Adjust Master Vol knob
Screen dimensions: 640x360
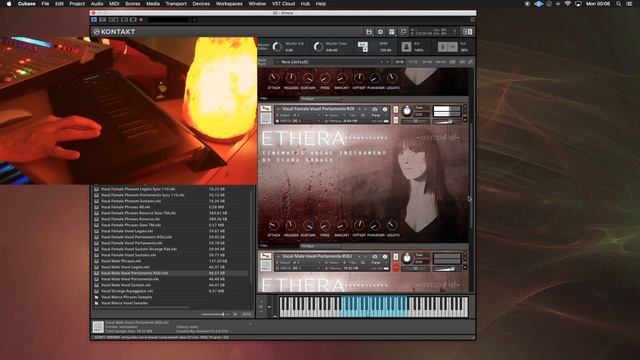click(x=277, y=47)
